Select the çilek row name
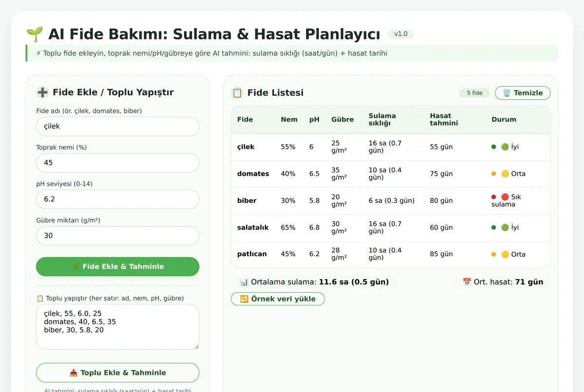The height and width of the screenshot is (392, 584). (x=246, y=147)
